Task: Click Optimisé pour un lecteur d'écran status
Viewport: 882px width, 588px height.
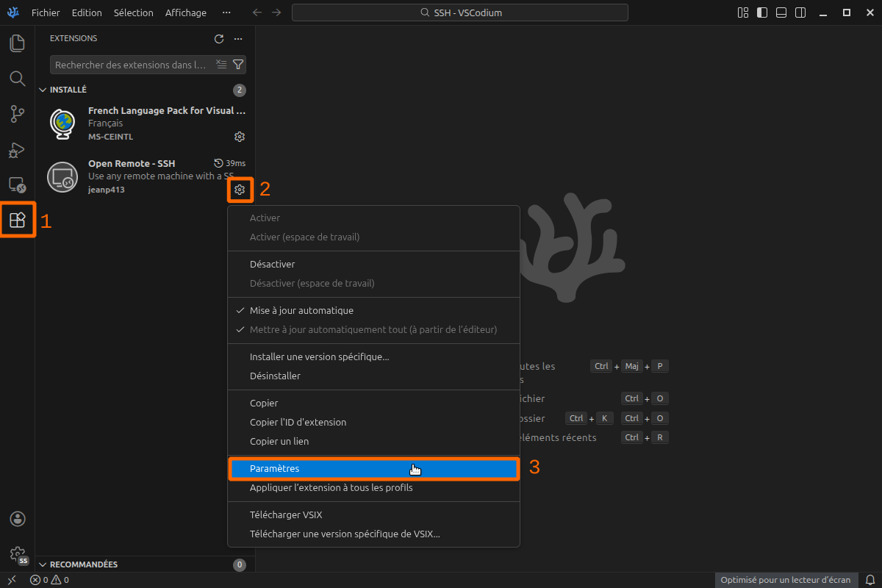Action: tap(786, 580)
